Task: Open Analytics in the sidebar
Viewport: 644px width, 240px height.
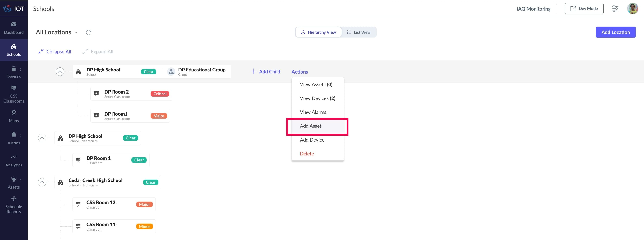Action: tap(14, 161)
